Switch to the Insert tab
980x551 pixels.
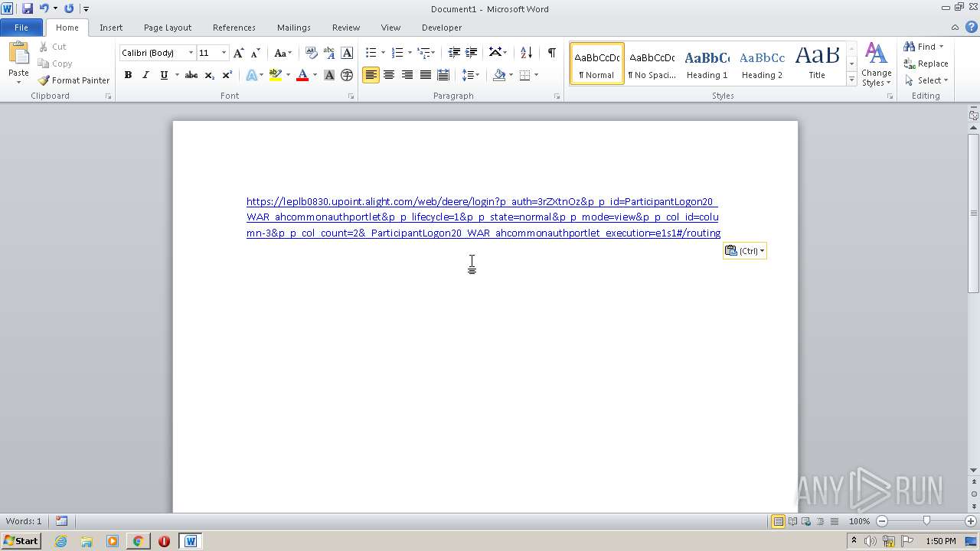(111, 28)
